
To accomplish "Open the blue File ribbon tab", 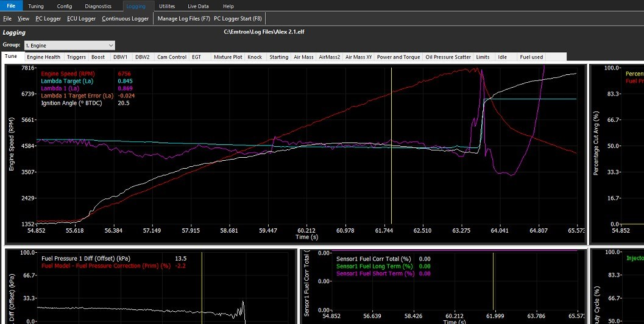I will pos(11,5).
